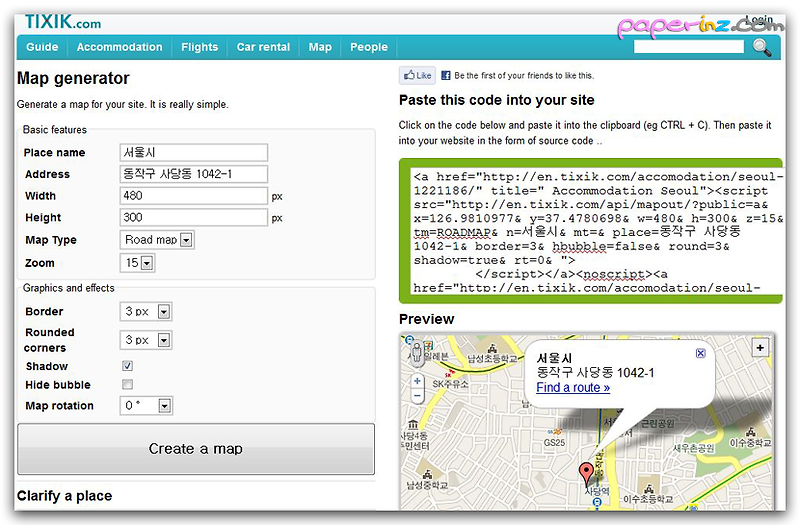Viewport: 800px width, 525px height.
Task: Enable the Hide bubble checkbox
Action: (x=128, y=384)
